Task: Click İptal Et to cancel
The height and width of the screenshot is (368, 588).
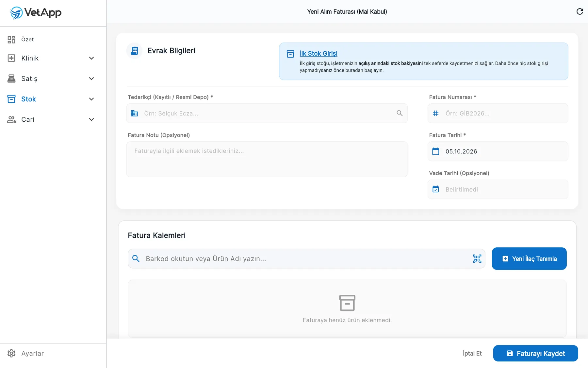Action: [472, 353]
